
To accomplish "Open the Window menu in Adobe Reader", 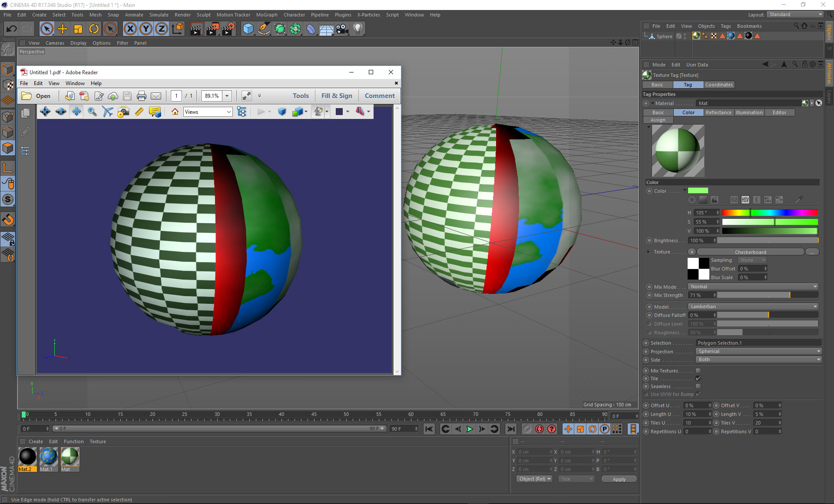I will 75,83.
